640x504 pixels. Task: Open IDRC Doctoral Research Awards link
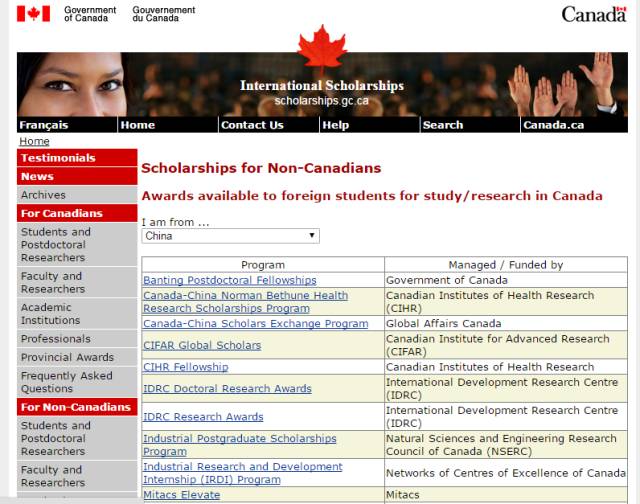tap(227, 389)
